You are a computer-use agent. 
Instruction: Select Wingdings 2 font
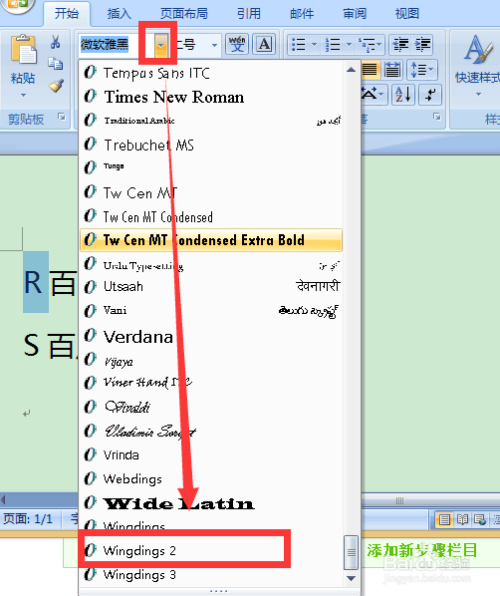[211, 550]
